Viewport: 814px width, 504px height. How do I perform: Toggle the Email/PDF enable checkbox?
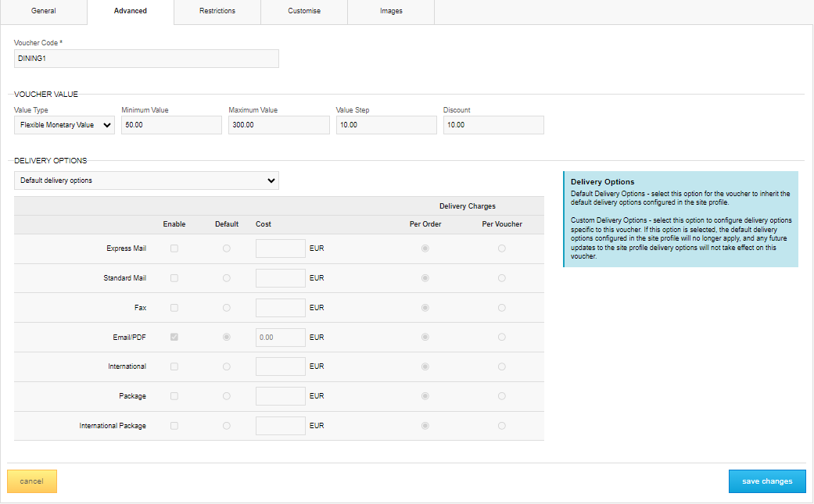[174, 337]
